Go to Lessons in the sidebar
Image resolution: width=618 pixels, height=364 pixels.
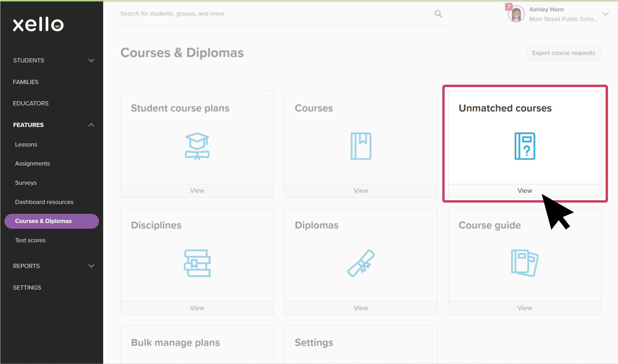coord(26,144)
